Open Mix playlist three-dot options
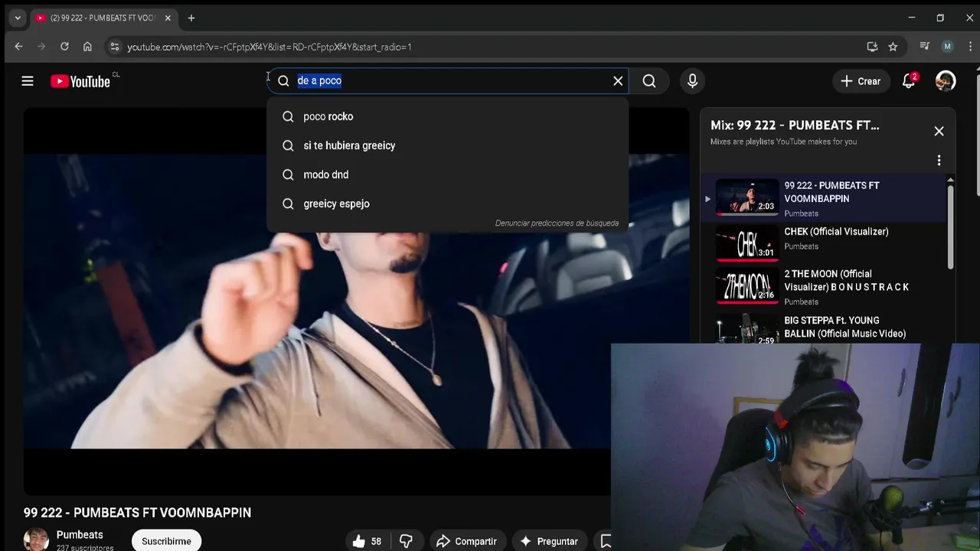Viewport: 980px width, 551px height. pos(939,161)
